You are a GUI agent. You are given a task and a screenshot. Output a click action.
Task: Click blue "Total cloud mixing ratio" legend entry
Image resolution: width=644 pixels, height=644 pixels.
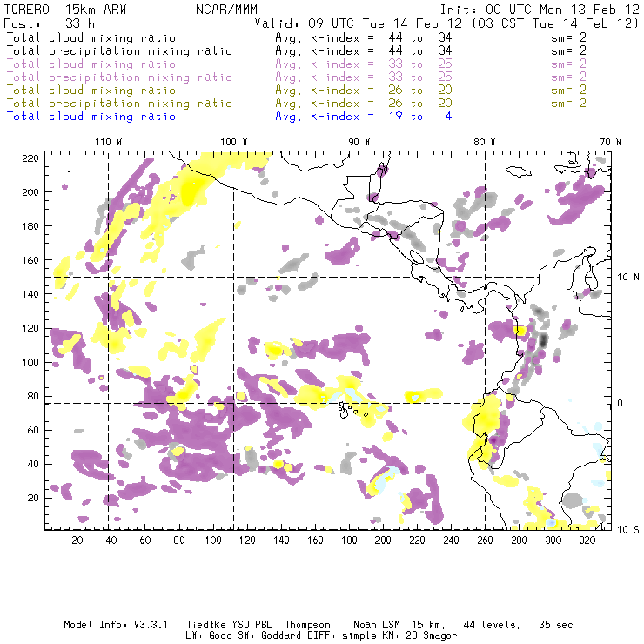pyautogui.click(x=91, y=117)
